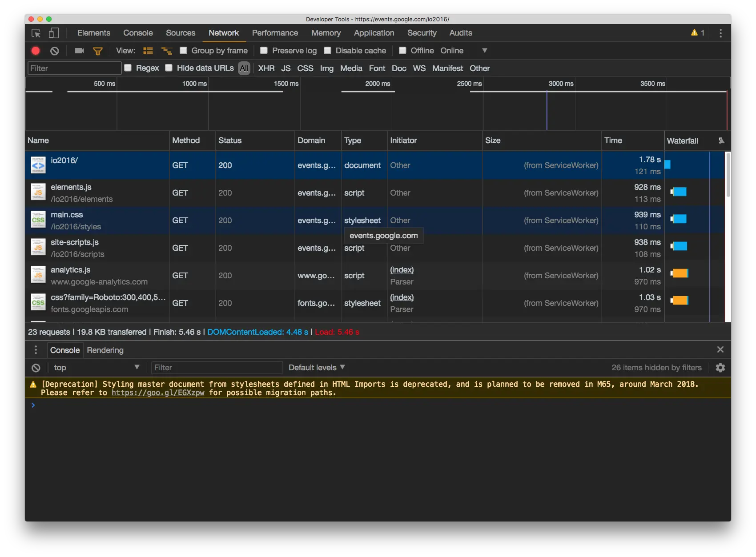Open the console settings gear
Screen dimensions: 756x557
(x=720, y=368)
